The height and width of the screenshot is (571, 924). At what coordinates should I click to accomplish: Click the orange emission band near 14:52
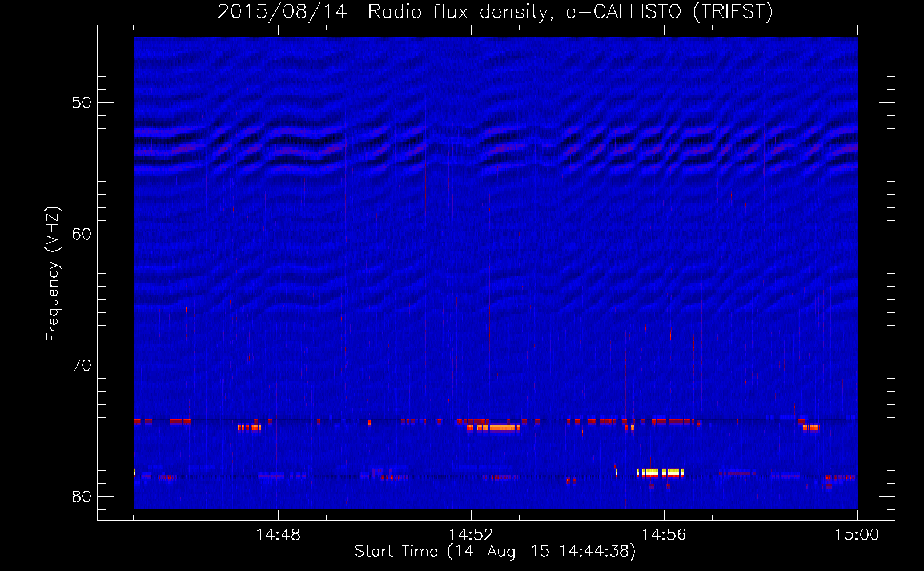click(493, 427)
